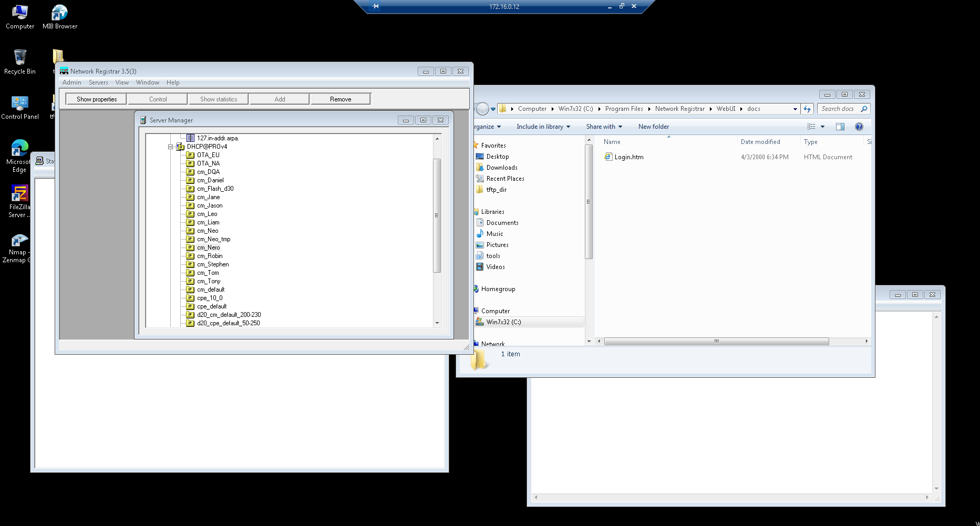Viewport: 980px width, 526px height.
Task: Click the cm_Jason scope icon
Action: pos(191,205)
